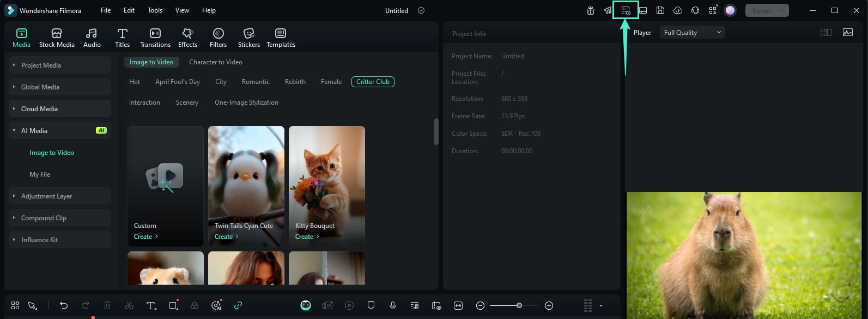Image resolution: width=868 pixels, height=319 pixels.
Task: Select the Character to Video tab
Action: (x=216, y=62)
